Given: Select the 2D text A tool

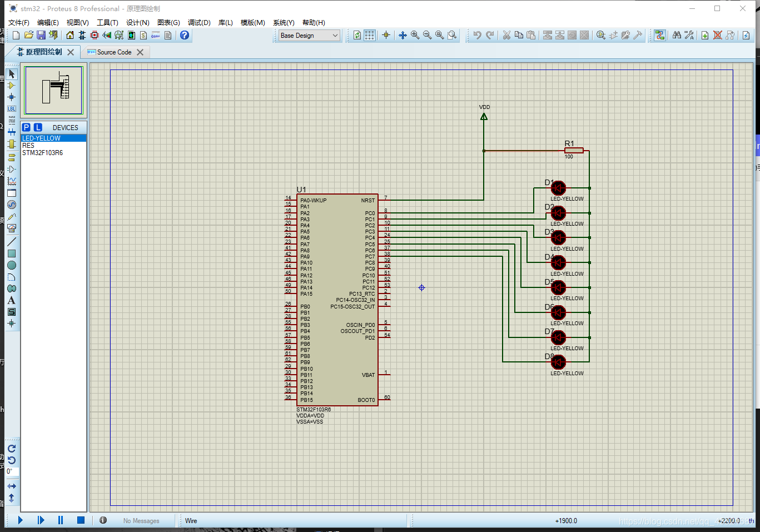Looking at the screenshot, I should pos(12,300).
